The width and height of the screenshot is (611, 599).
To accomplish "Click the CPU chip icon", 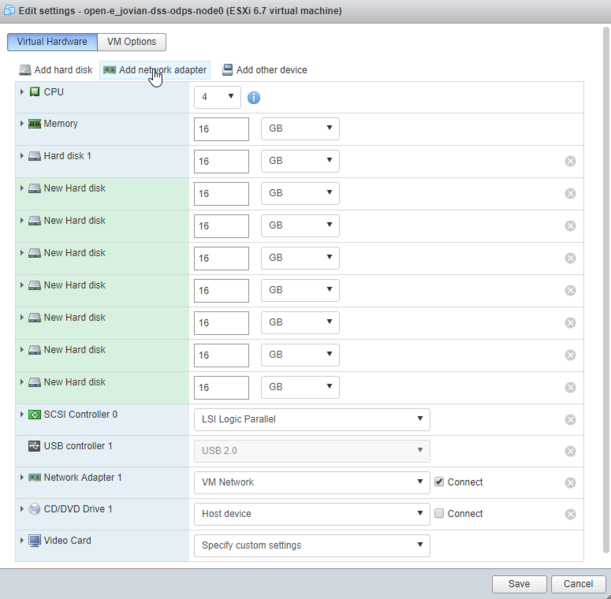I will pos(35,92).
